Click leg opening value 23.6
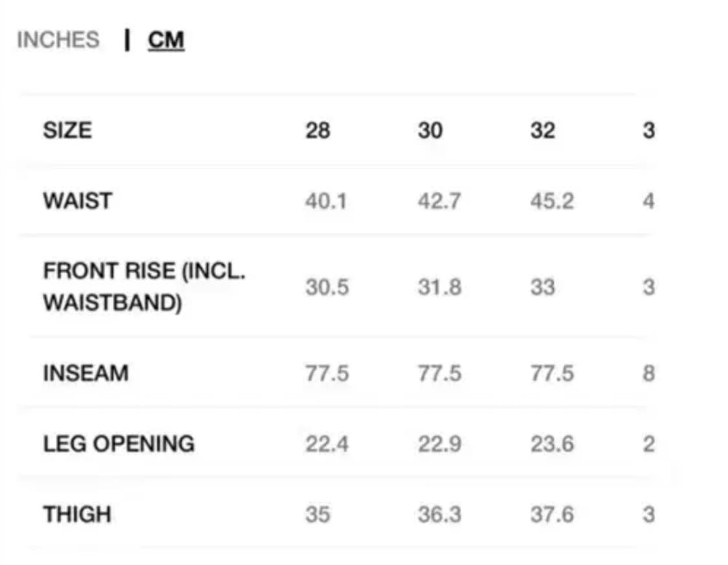Viewport: 728px width, 565px height. tap(551, 444)
